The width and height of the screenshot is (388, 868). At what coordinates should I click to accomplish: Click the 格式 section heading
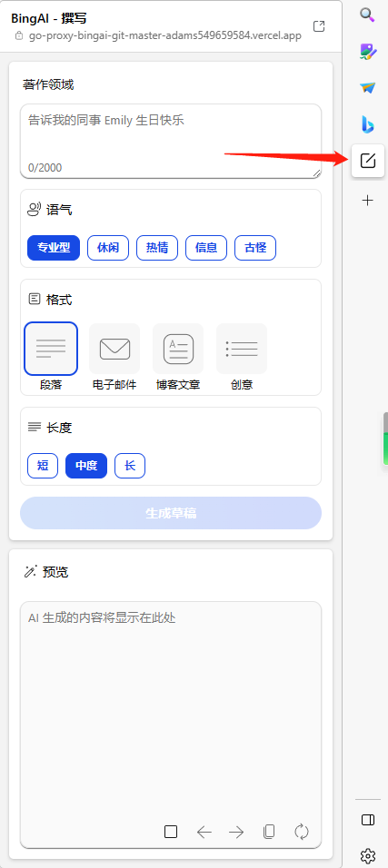[59, 300]
